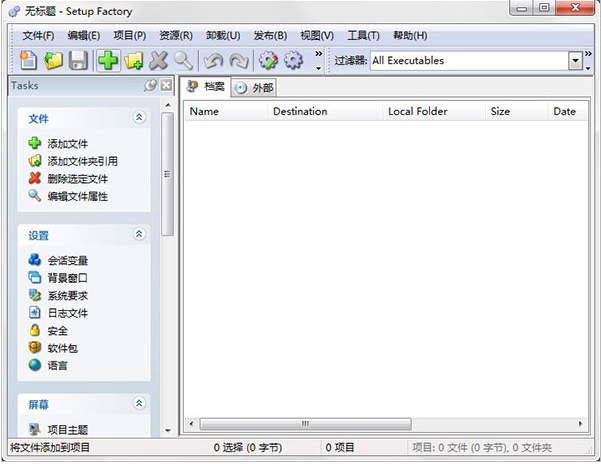601x464 pixels.
Task: Click the document icon beside 日志文件
Action: (x=34, y=313)
